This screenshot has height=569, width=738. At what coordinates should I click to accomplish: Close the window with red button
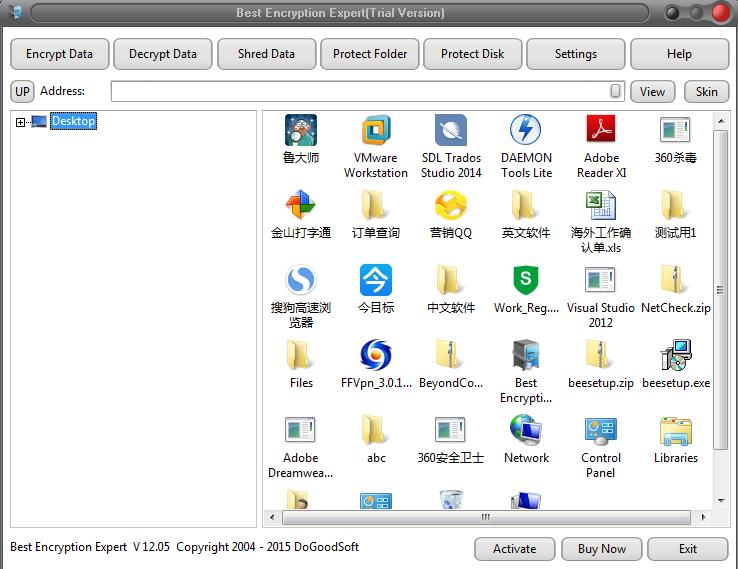point(721,13)
